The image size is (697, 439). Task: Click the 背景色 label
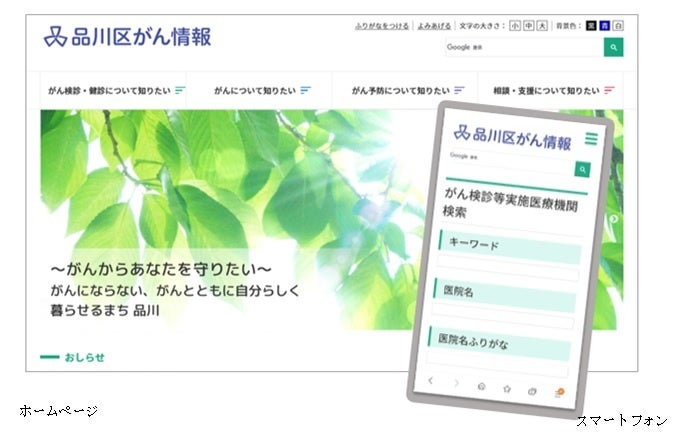pos(568,26)
